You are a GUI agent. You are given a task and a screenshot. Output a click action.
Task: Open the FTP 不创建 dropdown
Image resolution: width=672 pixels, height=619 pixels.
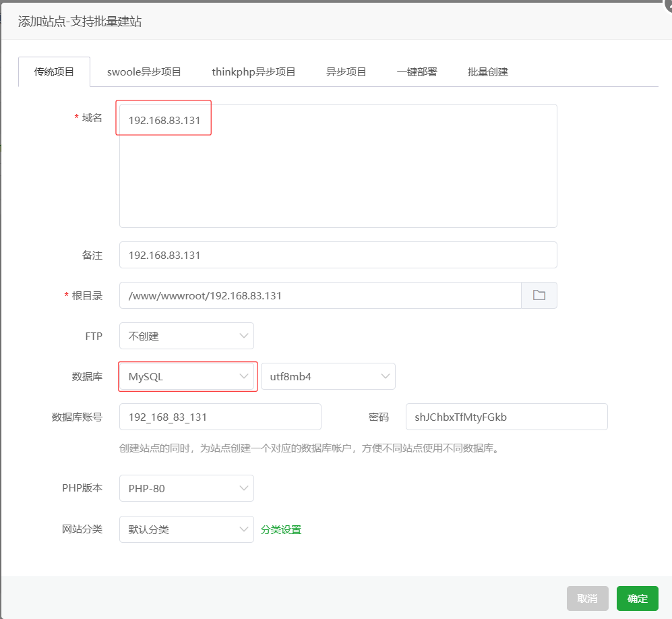pos(187,336)
